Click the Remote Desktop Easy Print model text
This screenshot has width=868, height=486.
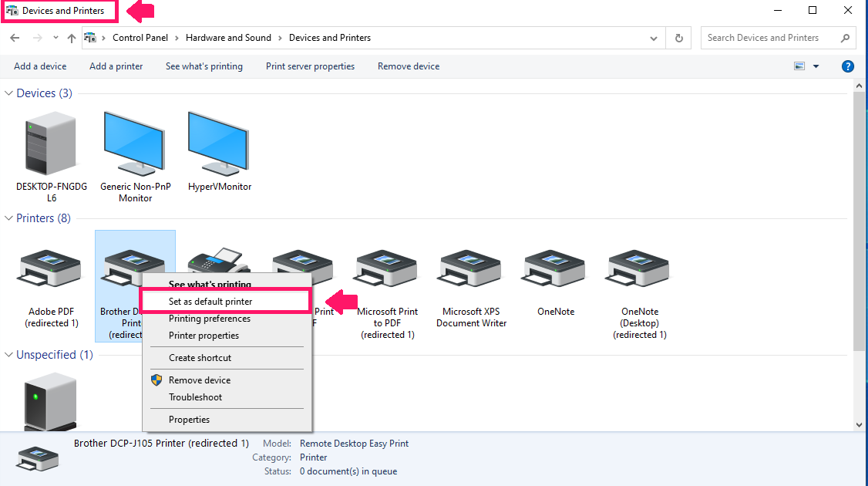355,444
